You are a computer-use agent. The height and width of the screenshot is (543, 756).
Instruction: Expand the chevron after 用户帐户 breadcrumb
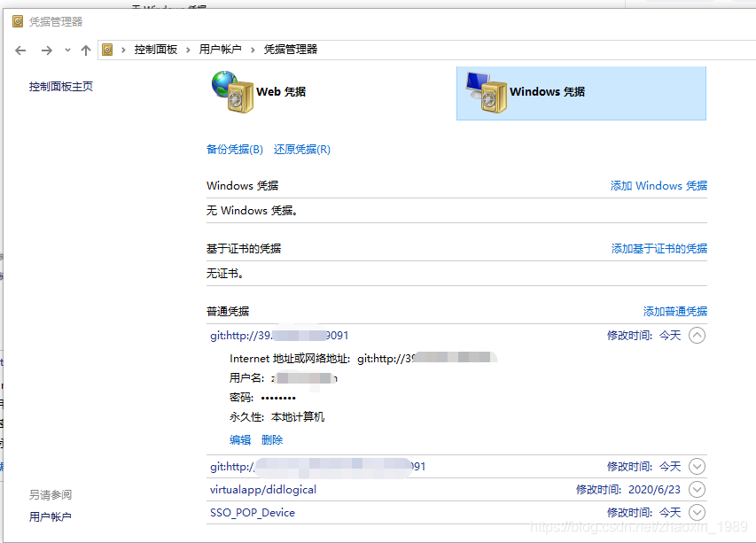point(253,50)
